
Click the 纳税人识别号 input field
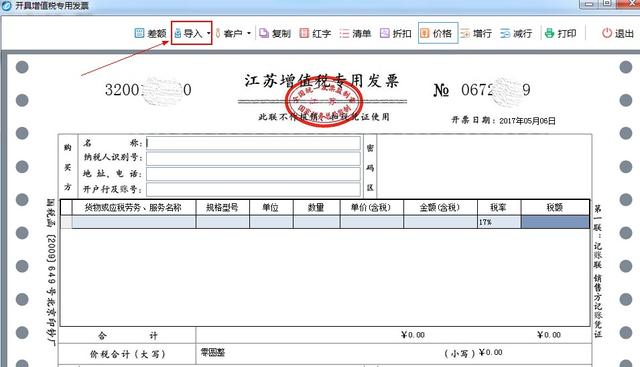coord(253,158)
